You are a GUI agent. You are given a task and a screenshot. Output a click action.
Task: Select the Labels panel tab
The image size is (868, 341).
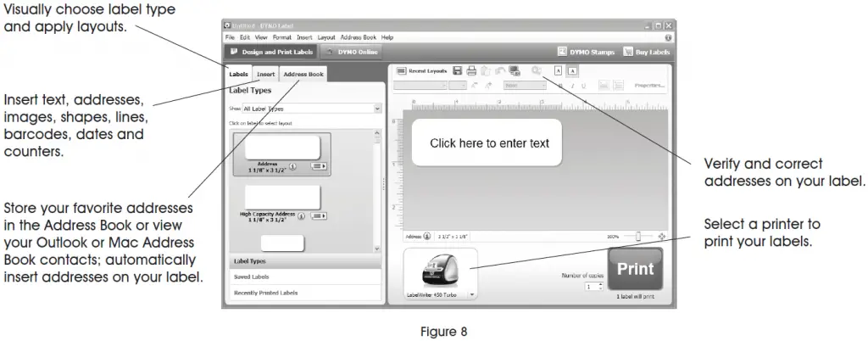click(238, 74)
